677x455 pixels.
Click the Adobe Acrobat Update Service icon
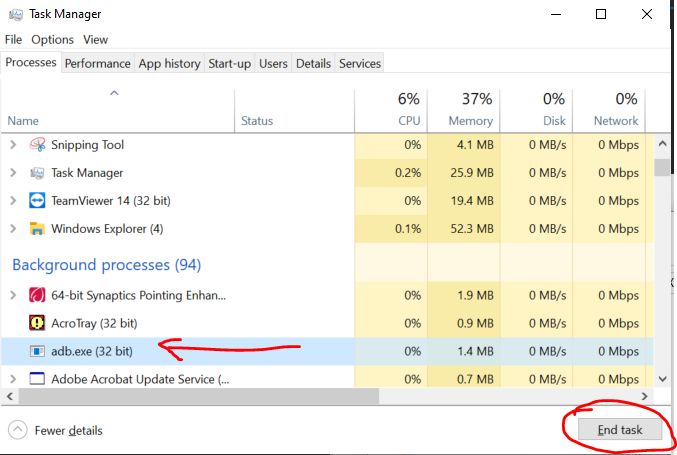coord(37,379)
